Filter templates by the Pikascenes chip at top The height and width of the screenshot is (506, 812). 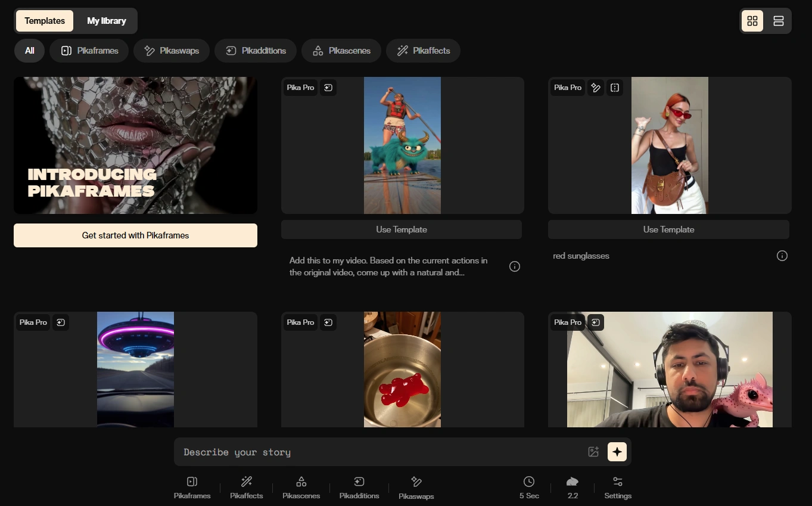[341, 51]
